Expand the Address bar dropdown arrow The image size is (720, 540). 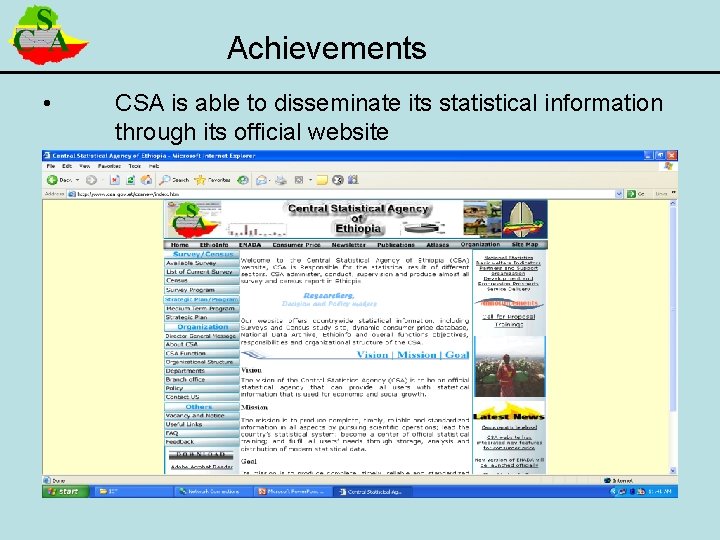619,194
